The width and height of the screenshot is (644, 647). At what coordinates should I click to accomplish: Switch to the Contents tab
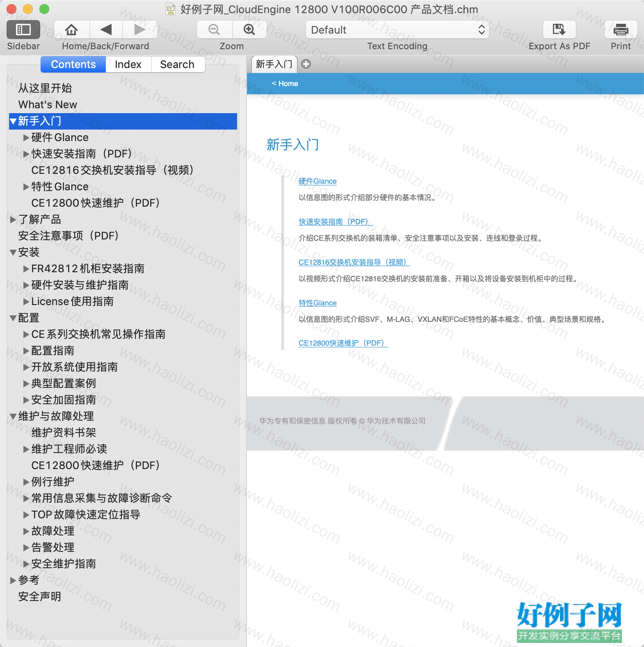73,64
